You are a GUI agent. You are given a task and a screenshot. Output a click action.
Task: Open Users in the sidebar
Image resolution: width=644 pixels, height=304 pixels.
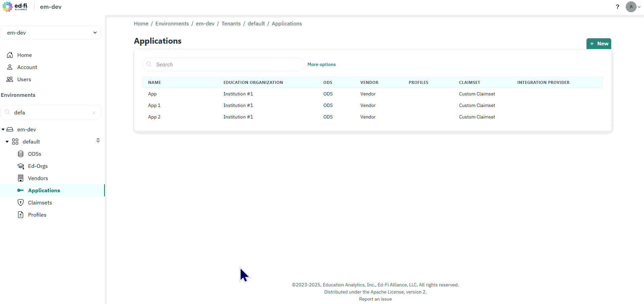(24, 79)
